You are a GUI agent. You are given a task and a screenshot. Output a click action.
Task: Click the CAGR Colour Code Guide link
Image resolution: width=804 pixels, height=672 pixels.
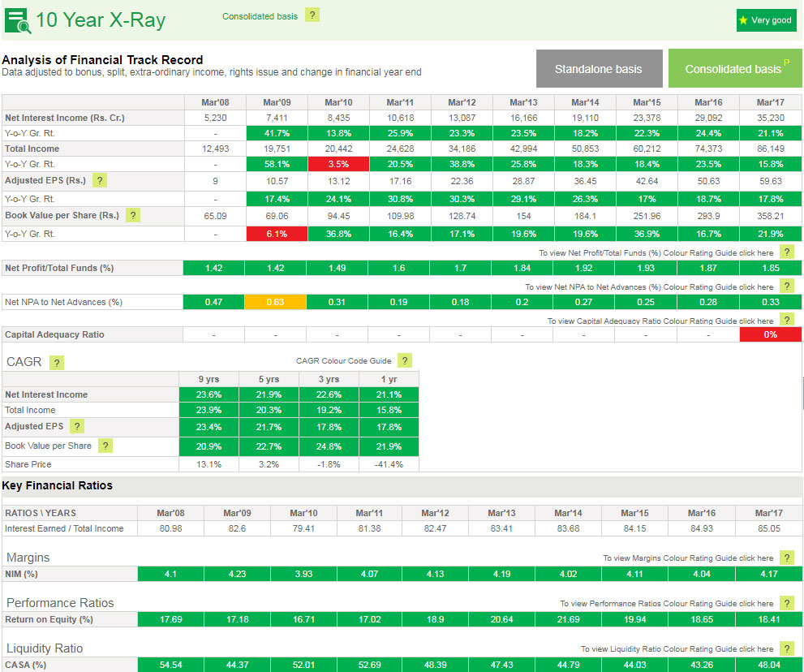click(x=343, y=361)
